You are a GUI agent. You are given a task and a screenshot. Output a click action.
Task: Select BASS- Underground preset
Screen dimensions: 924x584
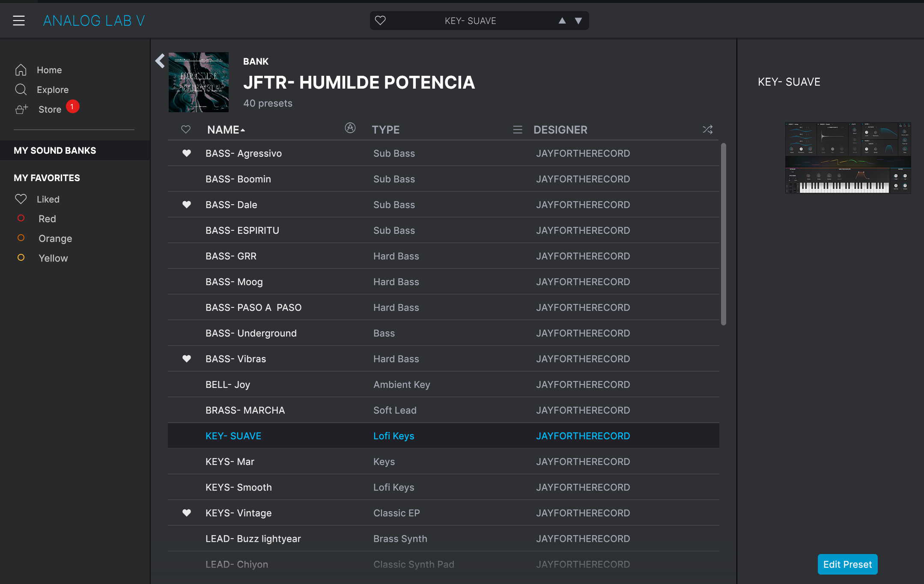[444, 333]
